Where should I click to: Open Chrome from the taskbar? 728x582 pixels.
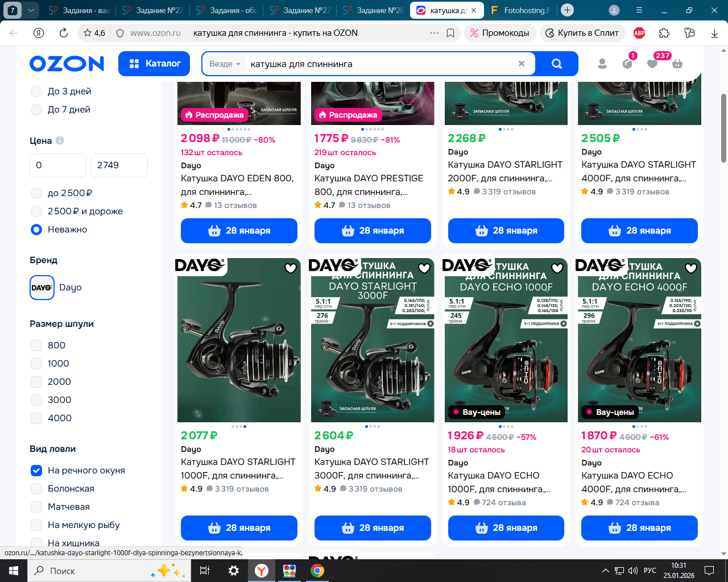pyautogui.click(x=317, y=571)
